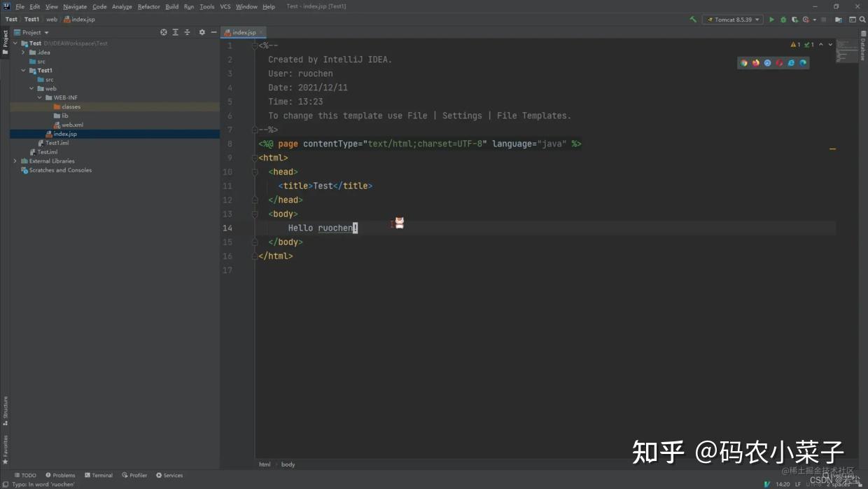Open the Refactor menu
Image resolution: width=868 pixels, height=489 pixels.
pyautogui.click(x=148, y=6)
